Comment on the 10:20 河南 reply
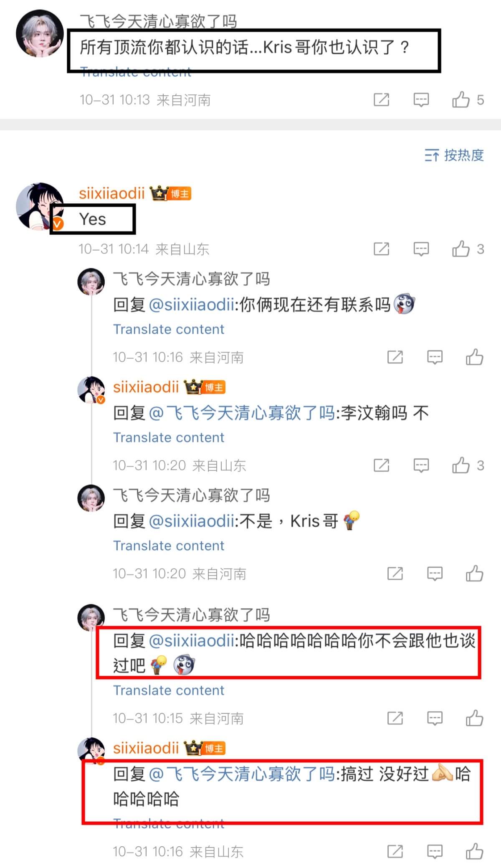The width and height of the screenshot is (501, 868). tap(435, 574)
